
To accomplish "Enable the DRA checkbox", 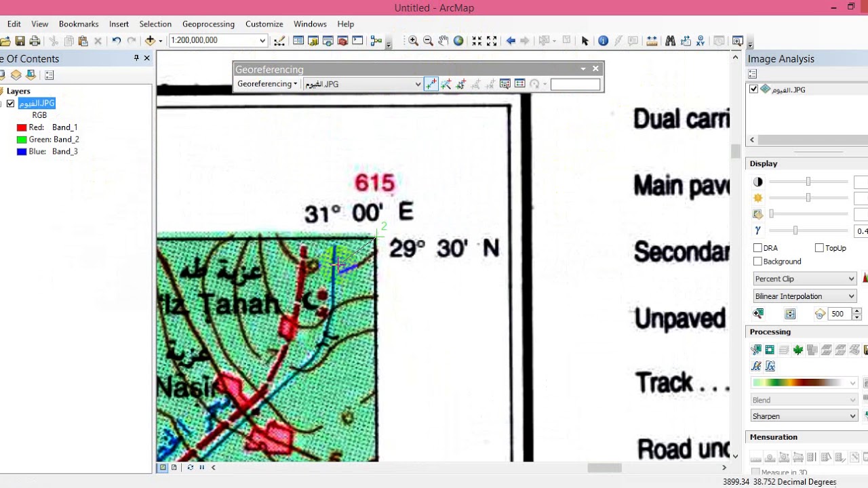I will click(x=757, y=248).
